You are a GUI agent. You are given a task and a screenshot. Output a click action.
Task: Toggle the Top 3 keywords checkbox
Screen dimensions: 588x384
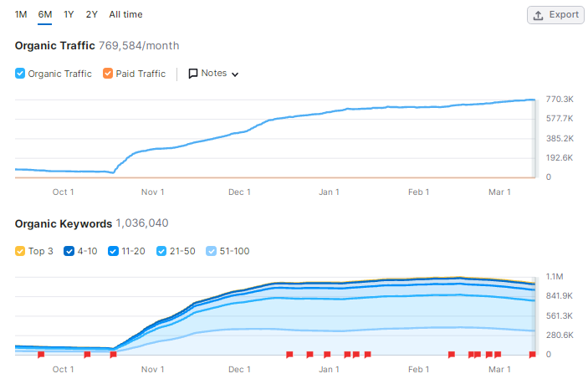(x=20, y=251)
